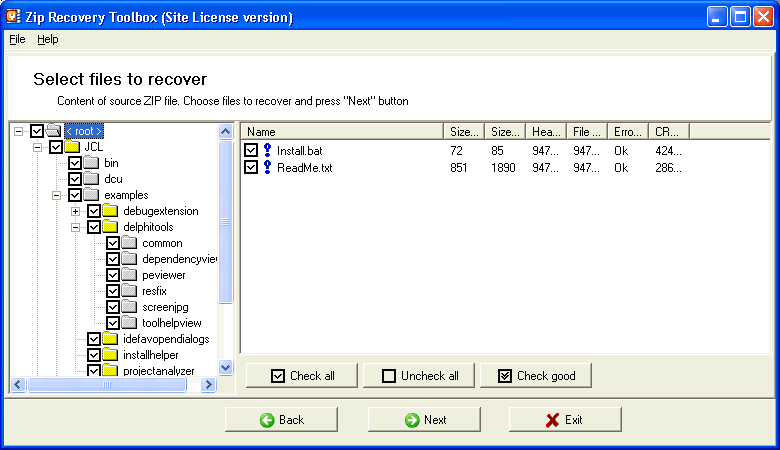Uncheck the debugextension folder checkbox

click(x=94, y=211)
